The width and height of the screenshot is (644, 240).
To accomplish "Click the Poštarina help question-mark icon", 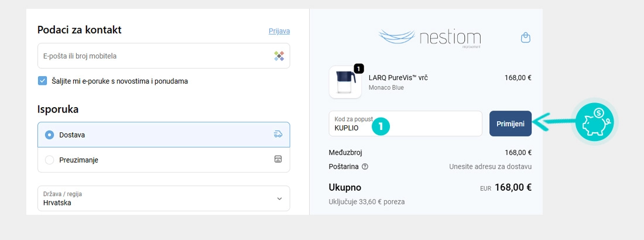I will pos(365,166).
